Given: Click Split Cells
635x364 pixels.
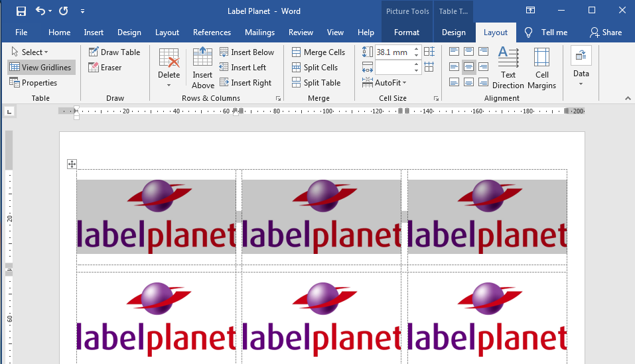Looking at the screenshot, I should [315, 68].
